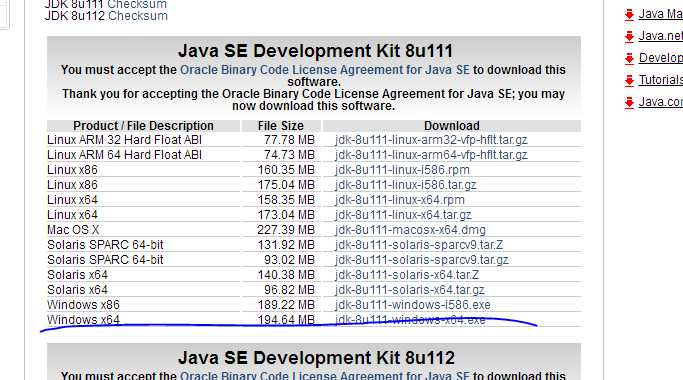Download jdk-8u111-linux-i586.rpm
The width and height of the screenshot is (683, 380).
point(402,170)
